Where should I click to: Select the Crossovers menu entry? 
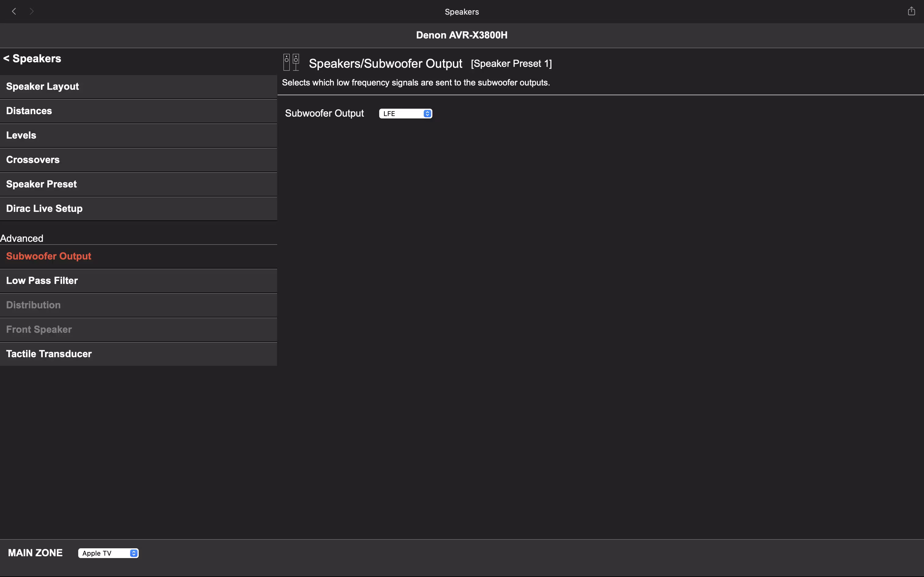pos(33,160)
